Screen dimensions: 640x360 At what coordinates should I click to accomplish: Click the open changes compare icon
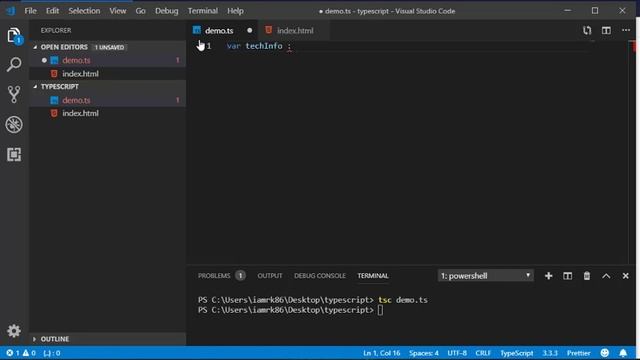(x=587, y=30)
